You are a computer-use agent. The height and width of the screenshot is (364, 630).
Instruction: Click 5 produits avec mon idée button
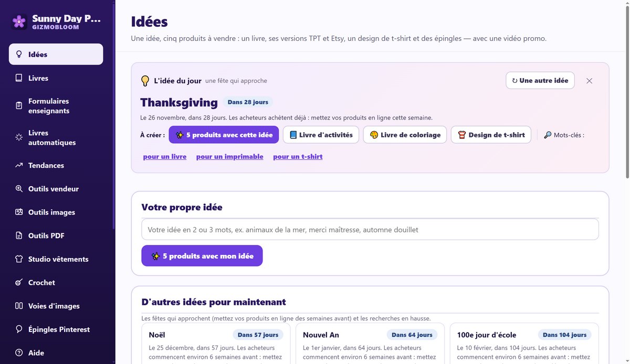click(x=202, y=256)
